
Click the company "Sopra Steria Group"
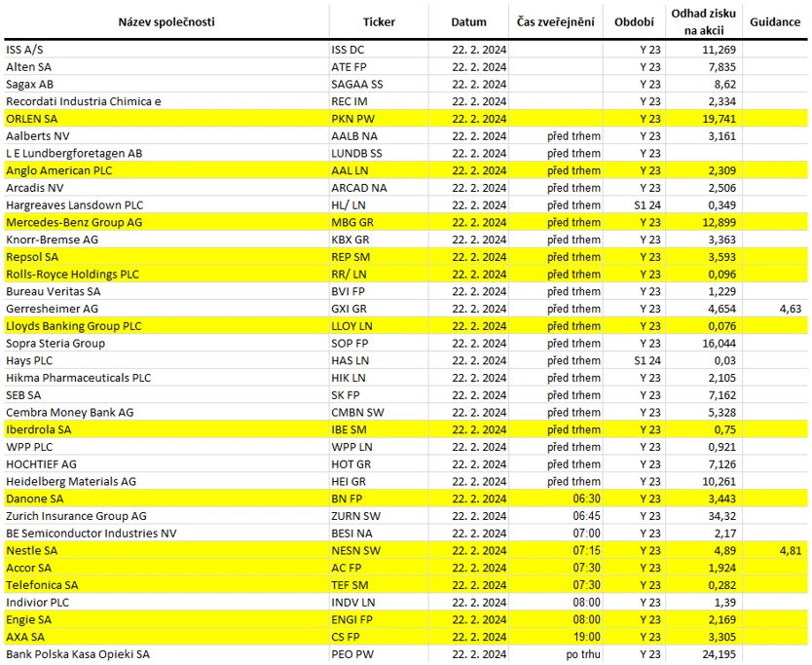pyautogui.click(x=55, y=344)
